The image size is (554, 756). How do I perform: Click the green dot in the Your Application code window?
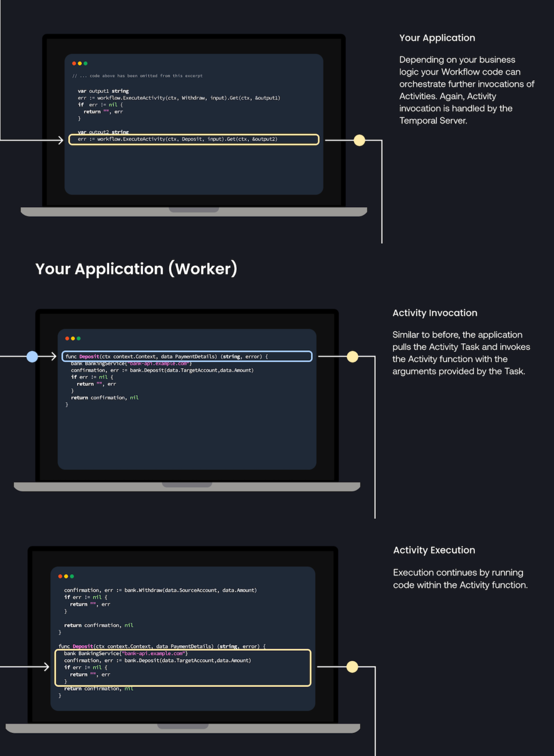tap(85, 63)
